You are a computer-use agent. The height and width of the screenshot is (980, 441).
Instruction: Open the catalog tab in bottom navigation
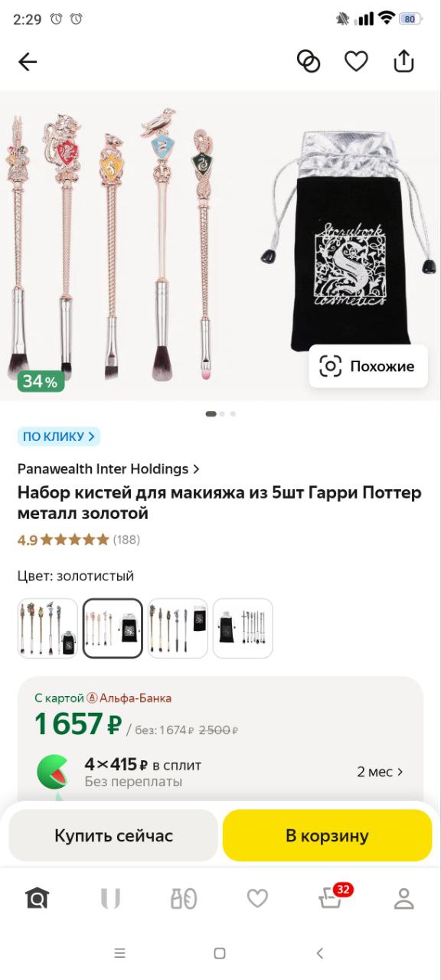184,898
